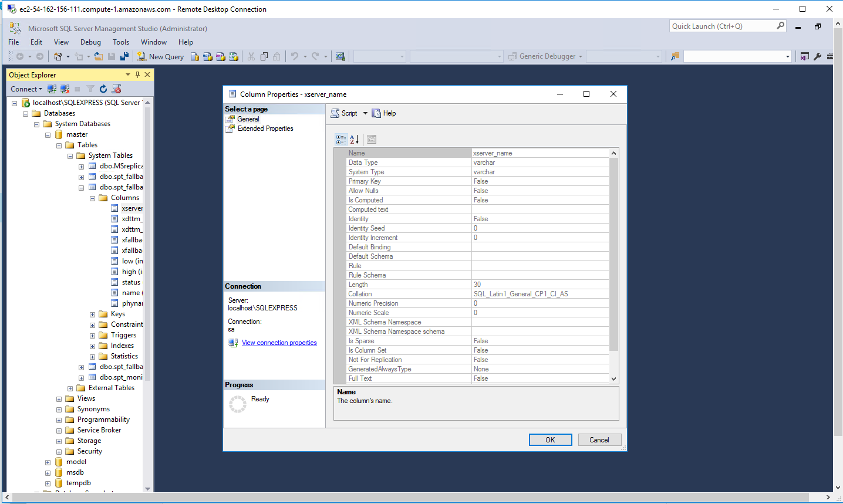Click the Save All toolbar icon
The image size is (843, 504).
coord(124,56)
